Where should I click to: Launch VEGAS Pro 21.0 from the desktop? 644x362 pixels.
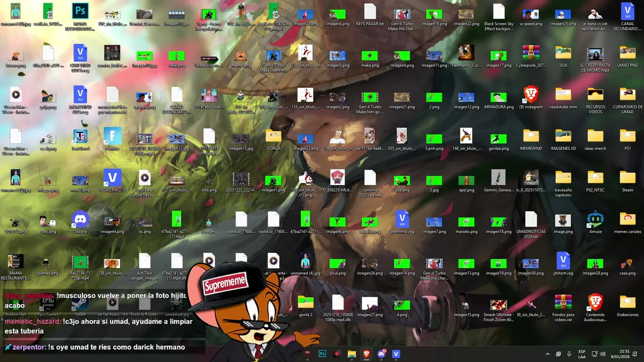click(112, 181)
